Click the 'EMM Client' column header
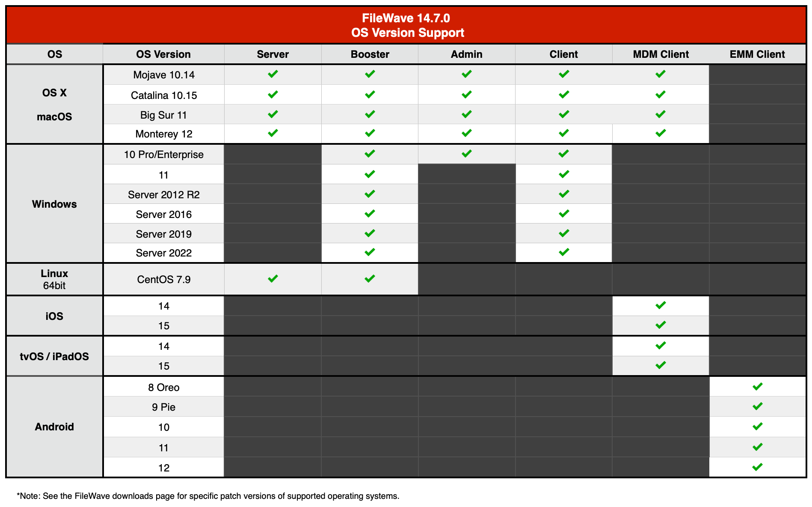The height and width of the screenshot is (507, 812). (x=757, y=54)
